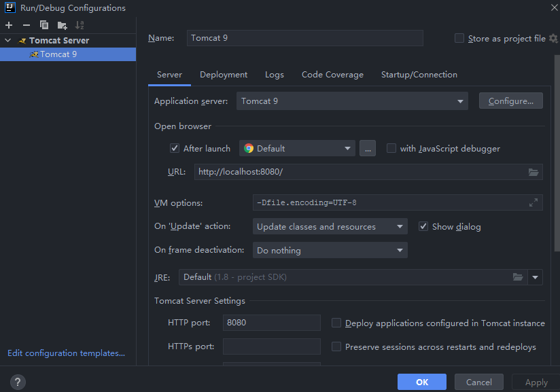Click expand icon in VM options field
Screen dimensions: 560x392
[x=533, y=202]
